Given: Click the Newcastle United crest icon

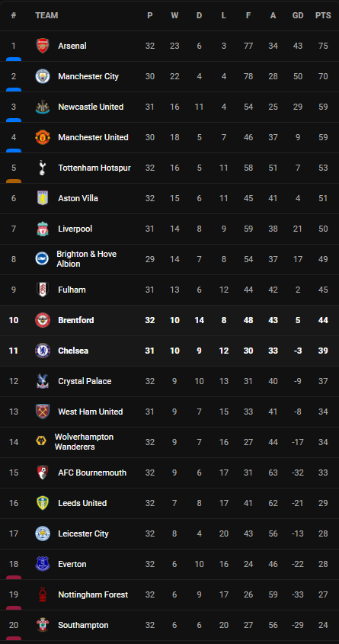Looking at the screenshot, I should (x=43, y=107).
